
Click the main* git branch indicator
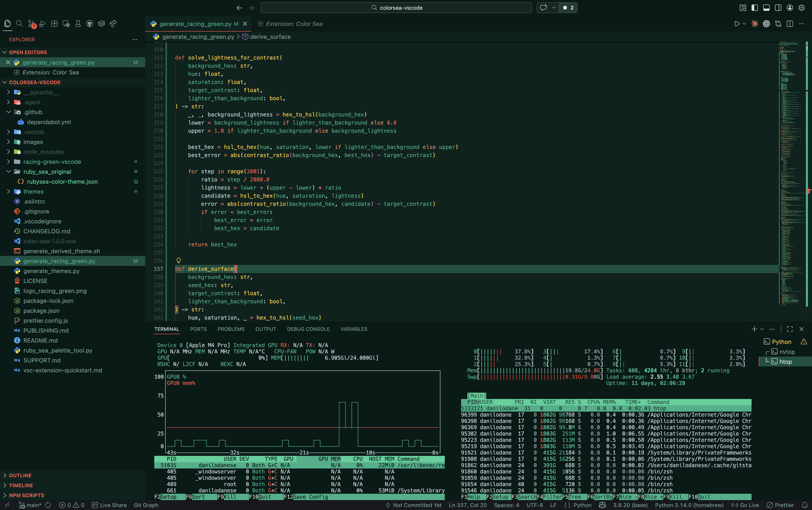point(30,505)
